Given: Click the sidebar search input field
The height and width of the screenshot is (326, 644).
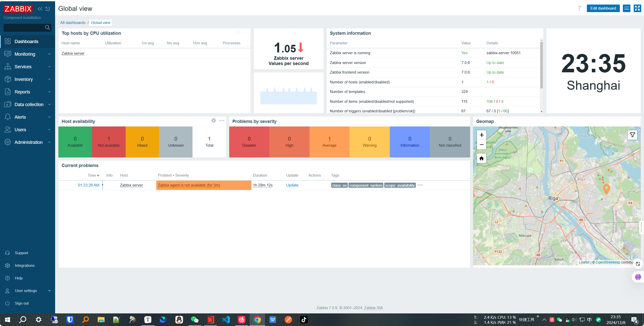Looking at the screenshot, I should click(24, 27).
